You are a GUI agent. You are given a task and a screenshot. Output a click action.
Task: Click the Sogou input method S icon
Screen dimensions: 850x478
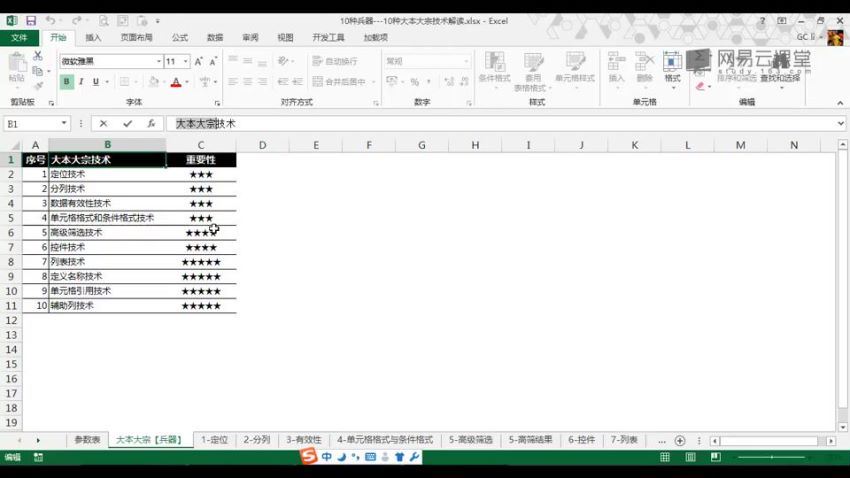pyautogui.click(x=308, y=456)
